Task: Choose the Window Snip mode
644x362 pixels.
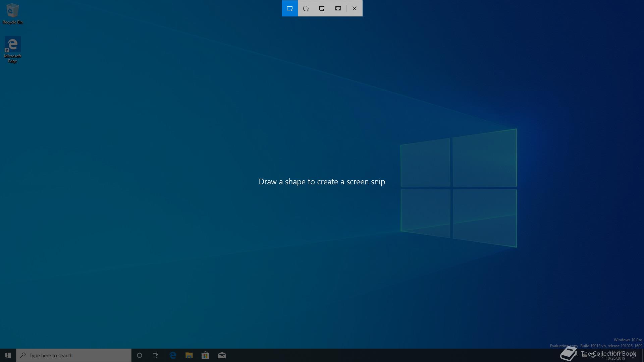Action: (322, 8)
